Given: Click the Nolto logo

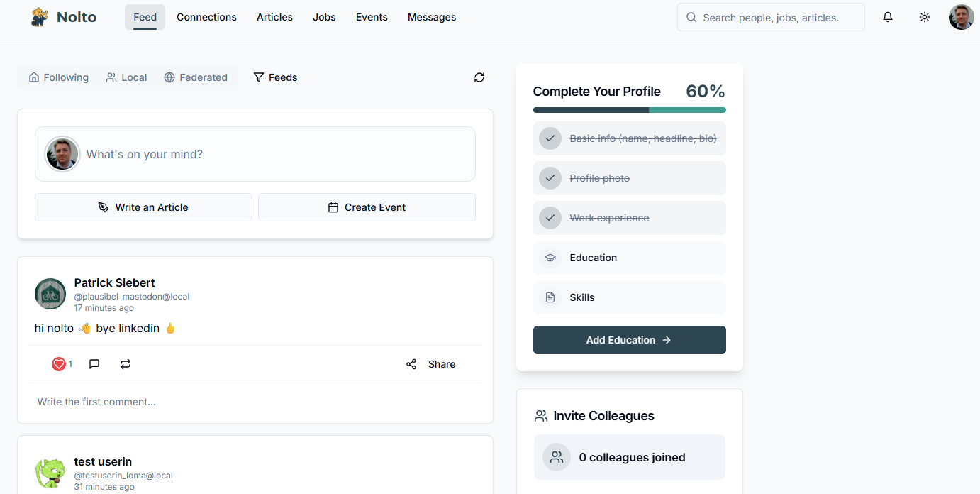Looking at the screenshot, I should [x=64, y=17].
